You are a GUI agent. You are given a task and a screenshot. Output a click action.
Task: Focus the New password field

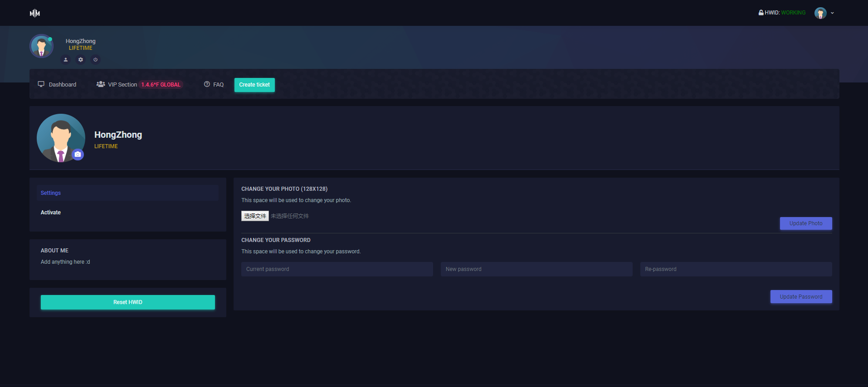(x=536, y=269)
